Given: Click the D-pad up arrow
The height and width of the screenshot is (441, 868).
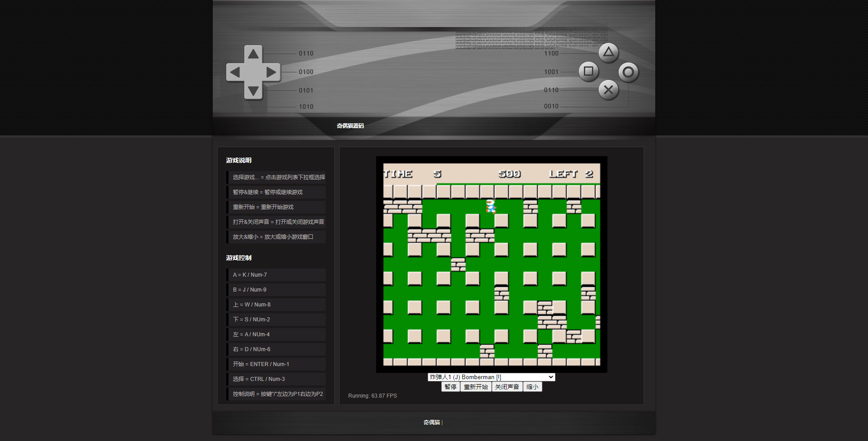Looking at the screenshot, I should 253,54.
